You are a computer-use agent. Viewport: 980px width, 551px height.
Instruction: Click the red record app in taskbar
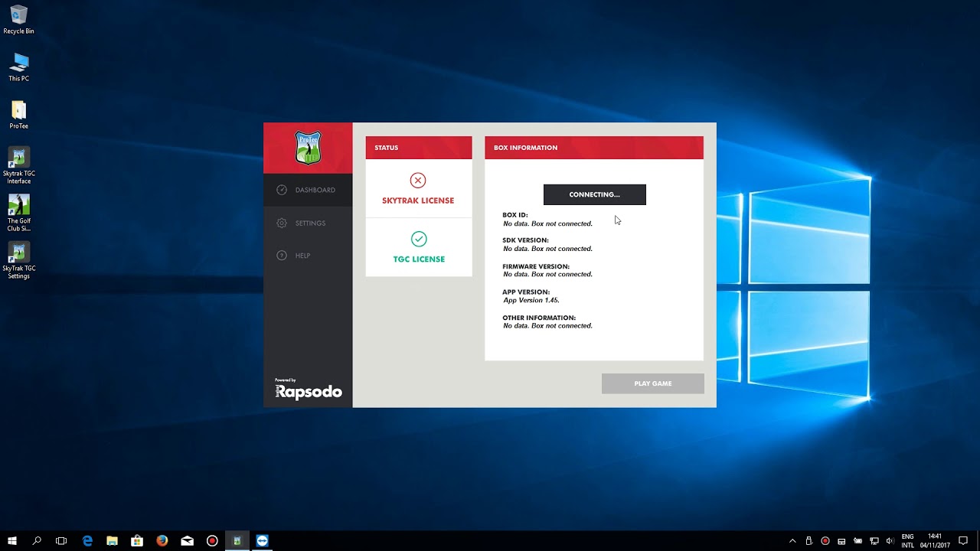212,540
